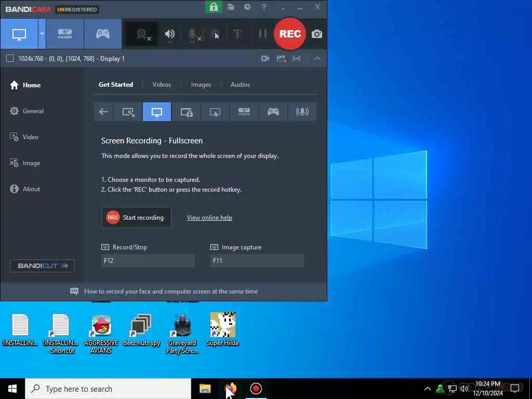Select HDMI device mode icon in Get Started
Viewport: 532px width, 399px height.
244,112
